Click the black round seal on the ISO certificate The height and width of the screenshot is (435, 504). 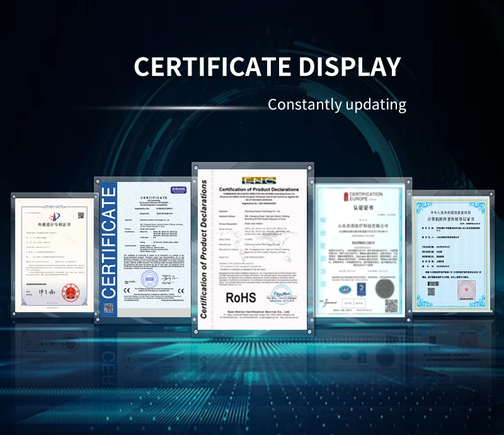tap(385, 288)
